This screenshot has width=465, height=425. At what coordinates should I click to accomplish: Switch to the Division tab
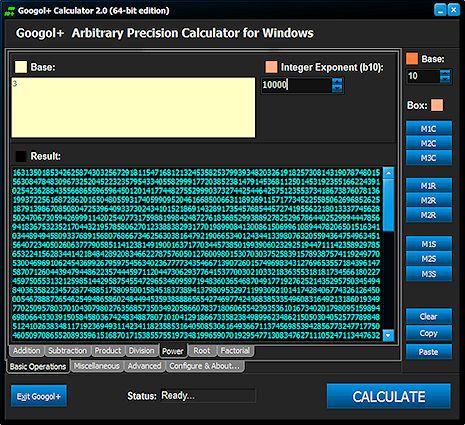click(x=142, y=351)
